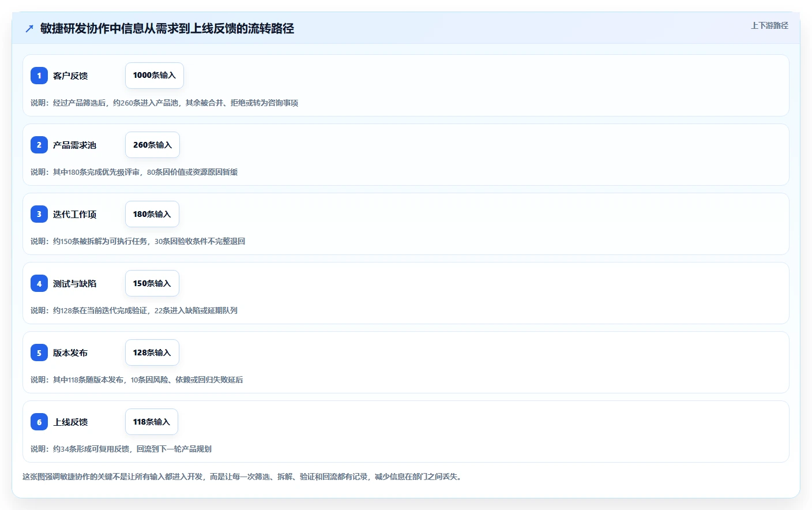The image size is (812, 510).
Task: Click the 260条输入 pill
Action: click(152, 145)
